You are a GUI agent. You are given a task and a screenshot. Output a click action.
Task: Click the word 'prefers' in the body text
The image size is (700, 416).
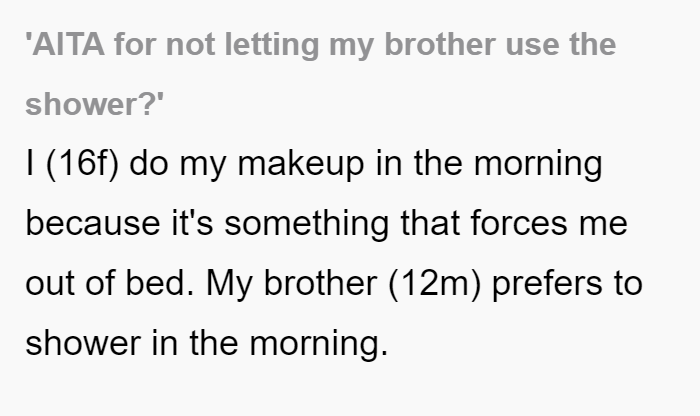547,284
